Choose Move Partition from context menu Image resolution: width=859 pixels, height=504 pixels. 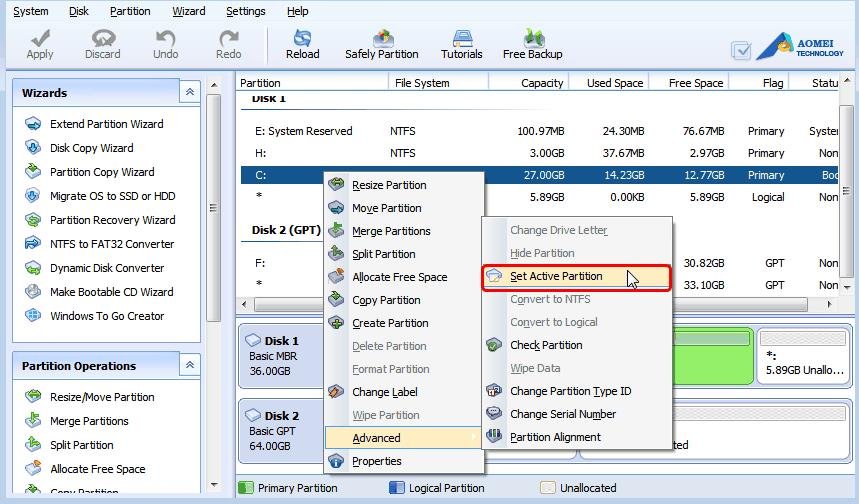[x=404, y=208]
